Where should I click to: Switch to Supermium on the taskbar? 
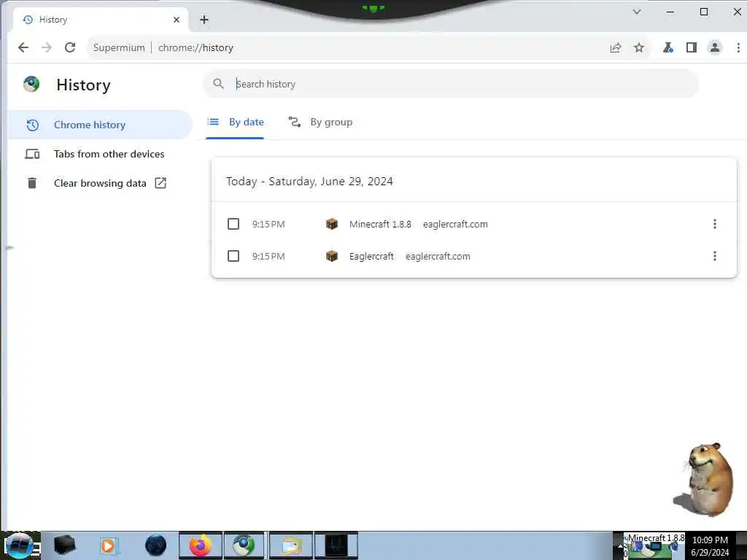tap(244, 545)
